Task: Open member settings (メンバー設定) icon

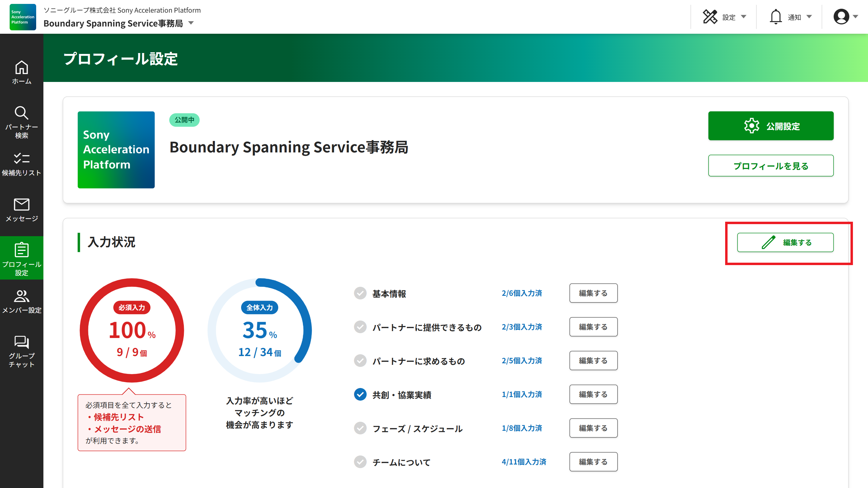Action: (22, 296)
